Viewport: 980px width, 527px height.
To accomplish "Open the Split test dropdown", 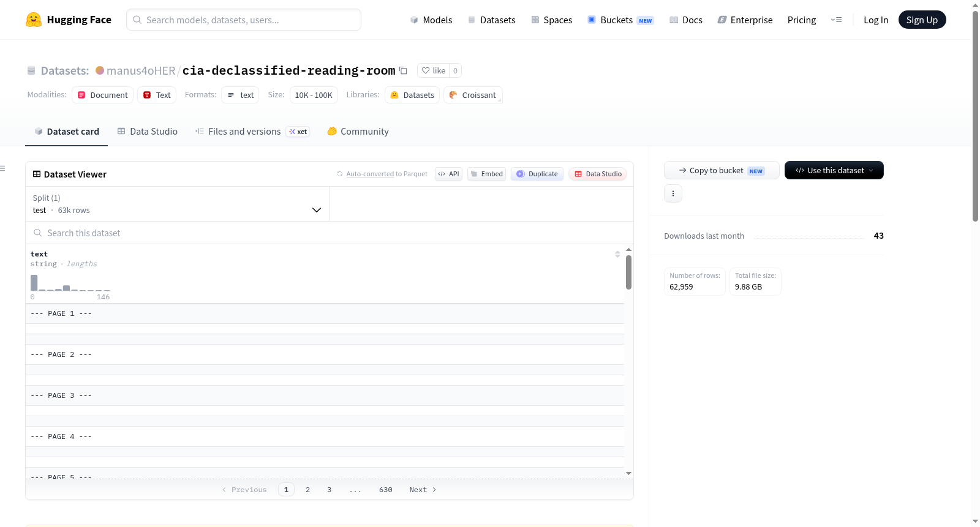I will (177, 204).
